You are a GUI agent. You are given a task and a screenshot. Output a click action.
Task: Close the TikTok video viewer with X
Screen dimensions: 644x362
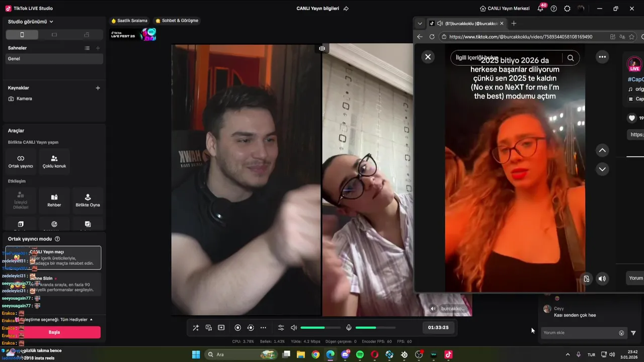tap(428, 57)
